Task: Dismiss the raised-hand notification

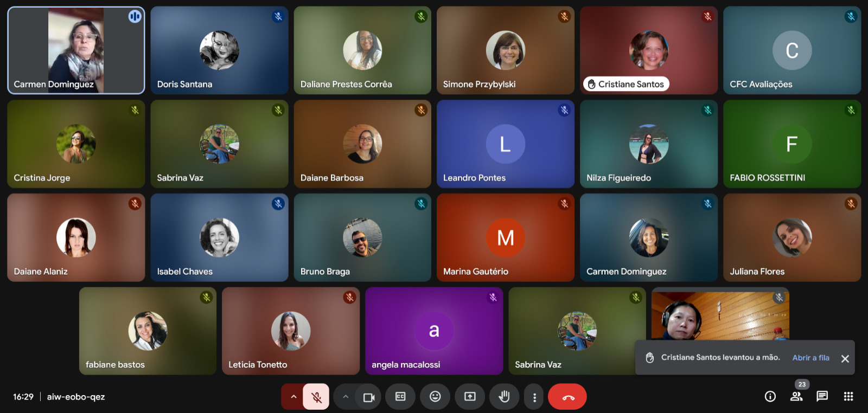Action: 845,358
